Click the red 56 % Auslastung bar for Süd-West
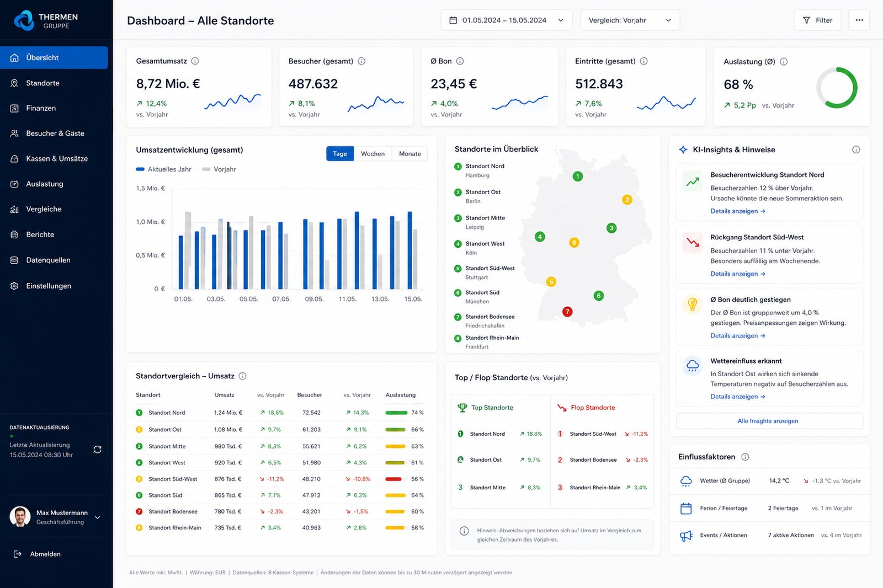The width and height of the screenshot is (883, 588). click(x=396, y=479)
